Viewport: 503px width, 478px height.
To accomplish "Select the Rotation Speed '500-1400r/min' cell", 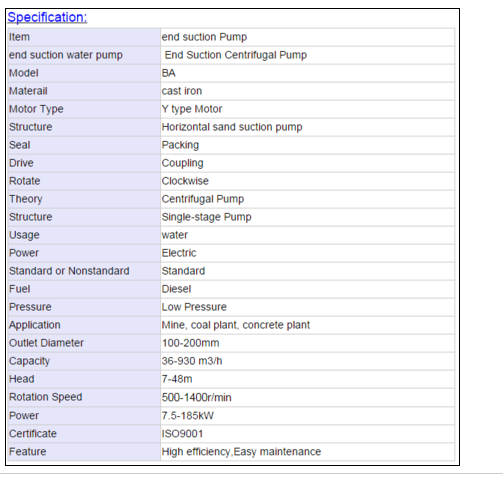I will [x=307, y=397].
